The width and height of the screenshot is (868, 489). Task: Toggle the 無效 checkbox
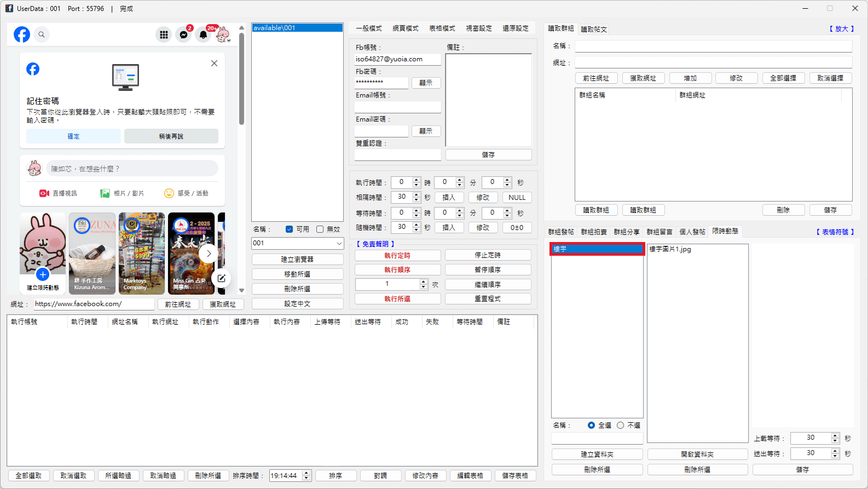coord(320,229)
